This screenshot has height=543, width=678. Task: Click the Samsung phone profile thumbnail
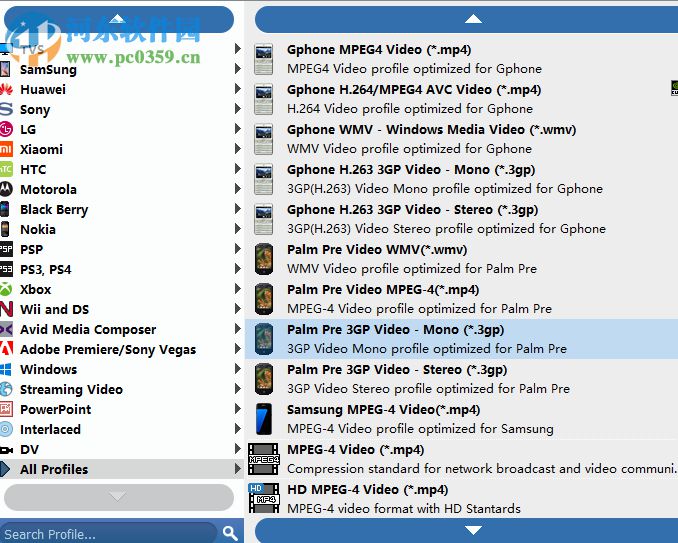tap(264, 419)
